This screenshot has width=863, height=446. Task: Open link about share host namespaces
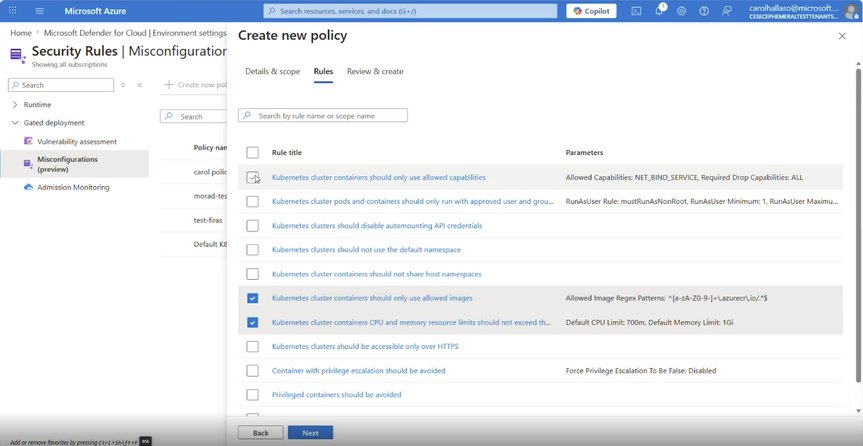376,274
